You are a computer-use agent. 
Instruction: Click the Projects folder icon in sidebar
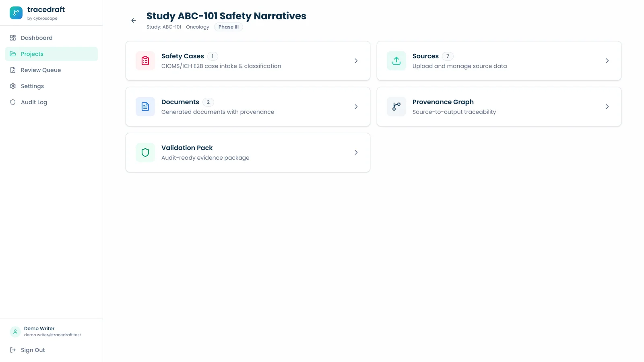[x=13, y=54]
